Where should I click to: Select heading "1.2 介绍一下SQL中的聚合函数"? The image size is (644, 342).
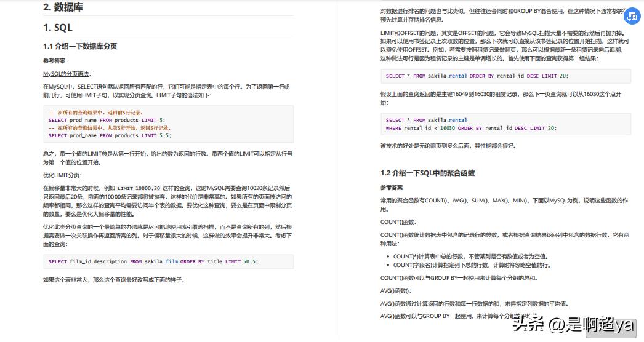pos(427,173)
